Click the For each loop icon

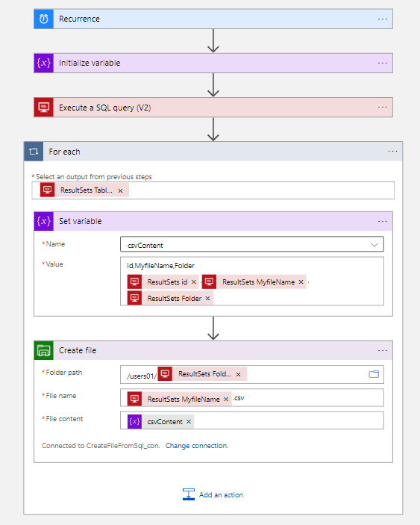point(34,152)
